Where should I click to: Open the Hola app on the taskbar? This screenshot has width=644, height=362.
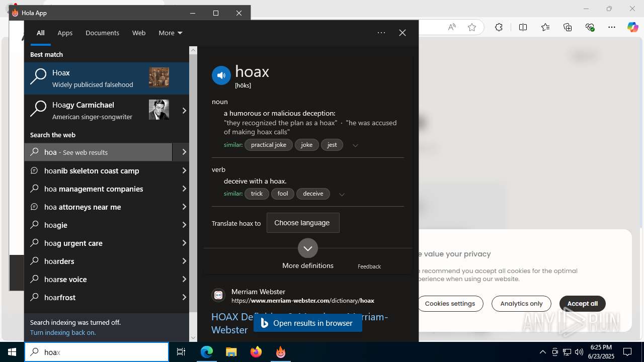281,352
